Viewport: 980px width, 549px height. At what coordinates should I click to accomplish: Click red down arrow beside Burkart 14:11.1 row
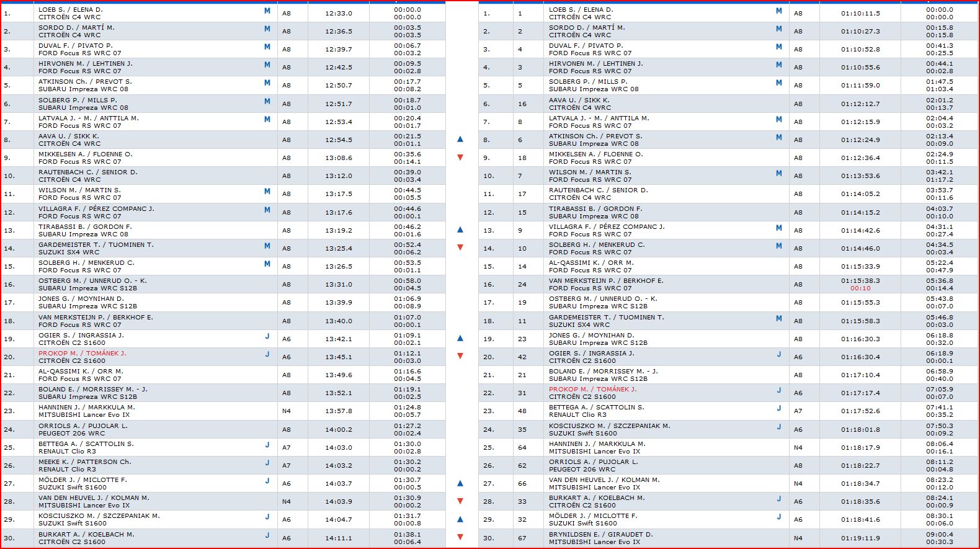point(460,537)
